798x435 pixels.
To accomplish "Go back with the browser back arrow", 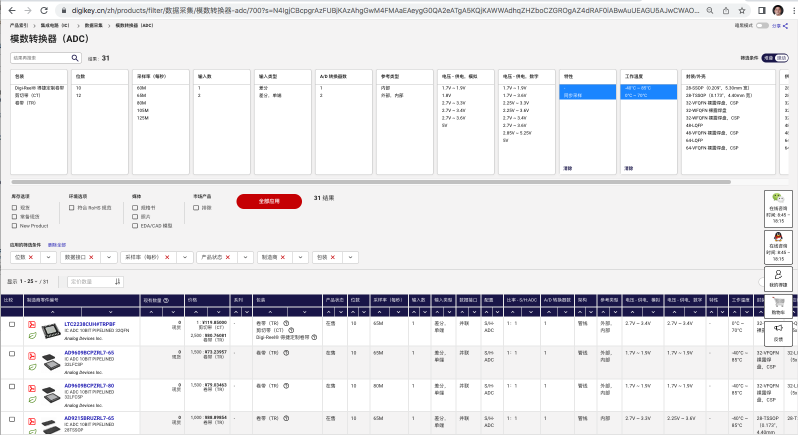I will coord(12,10).
